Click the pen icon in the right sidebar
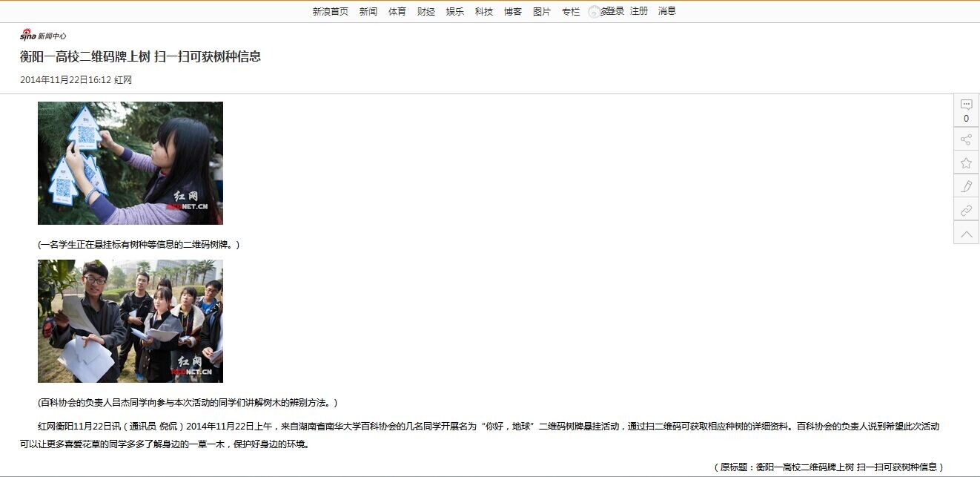Viewport: 980px width, 477px height. click(x=966, y=186)
